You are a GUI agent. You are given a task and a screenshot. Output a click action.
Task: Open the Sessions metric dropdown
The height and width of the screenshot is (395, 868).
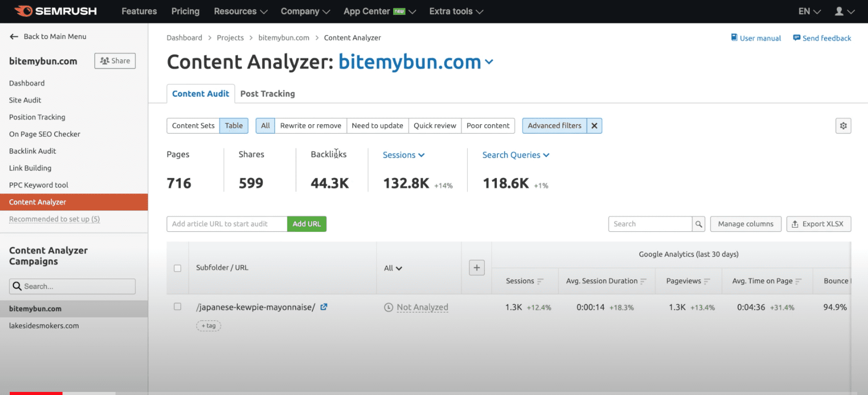[404, 155]
